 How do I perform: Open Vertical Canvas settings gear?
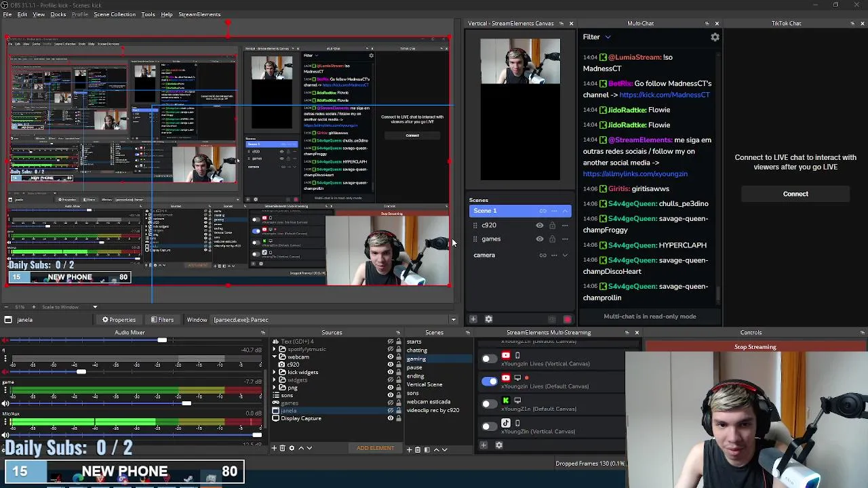pyautogui.click(x=488, y=319)
